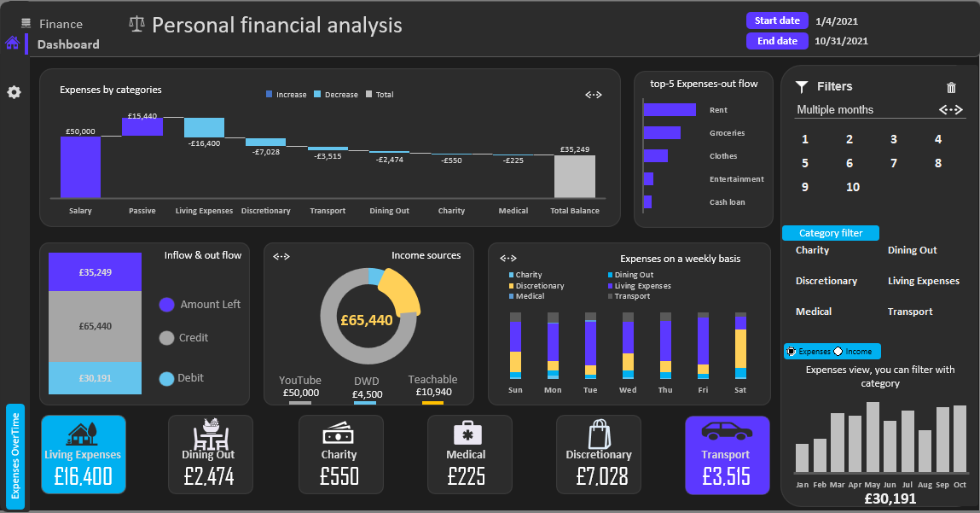This screenshot has width=980, height=513.
Task: Click the purple Amount Left legend swatch
Action: 167,305
